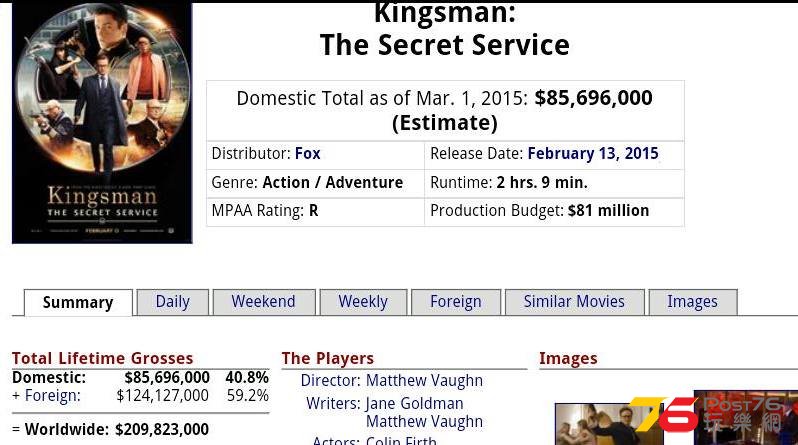The height and width of the screenshot is (445, 798).
Task: Open the Foreign tab
Action: point(455,302)
